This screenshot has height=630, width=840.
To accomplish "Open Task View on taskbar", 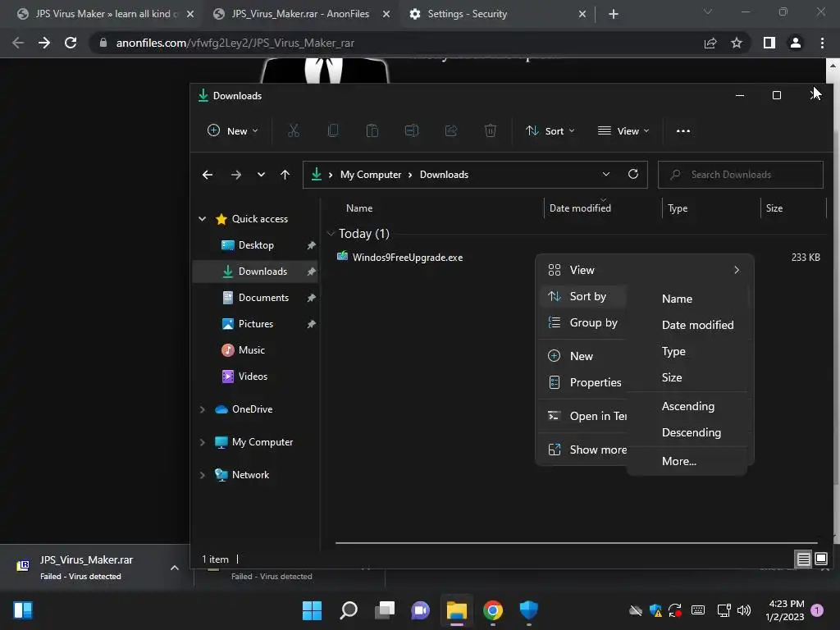I will pos(385,610).
